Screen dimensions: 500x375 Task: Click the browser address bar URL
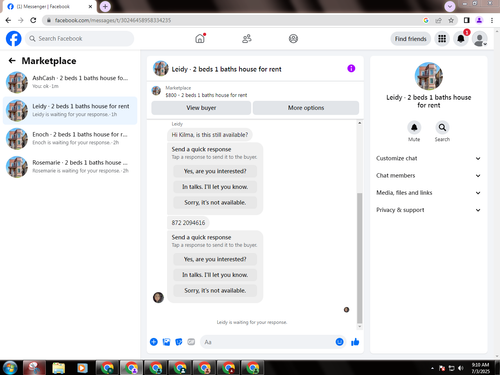(x=113, y=20)
